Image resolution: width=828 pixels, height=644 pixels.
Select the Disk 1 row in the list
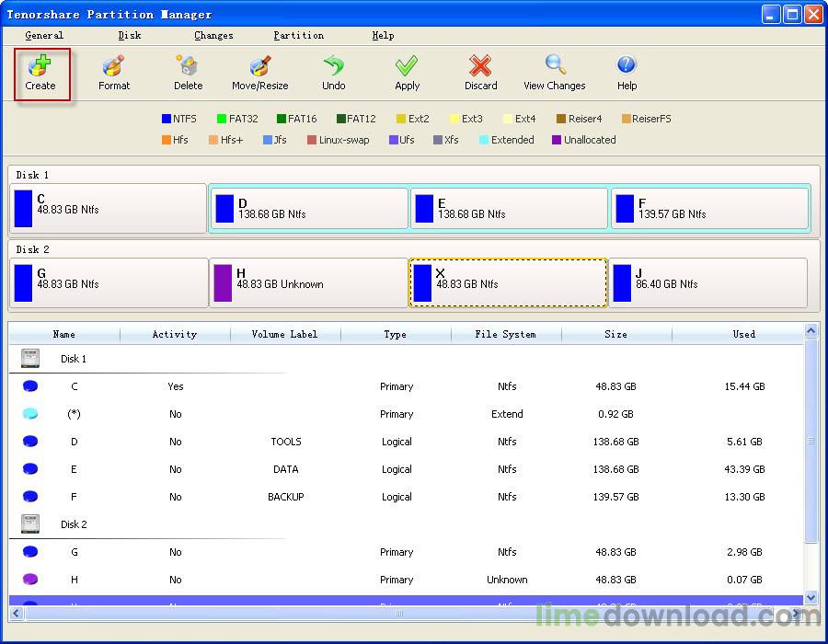coord(74,359)
